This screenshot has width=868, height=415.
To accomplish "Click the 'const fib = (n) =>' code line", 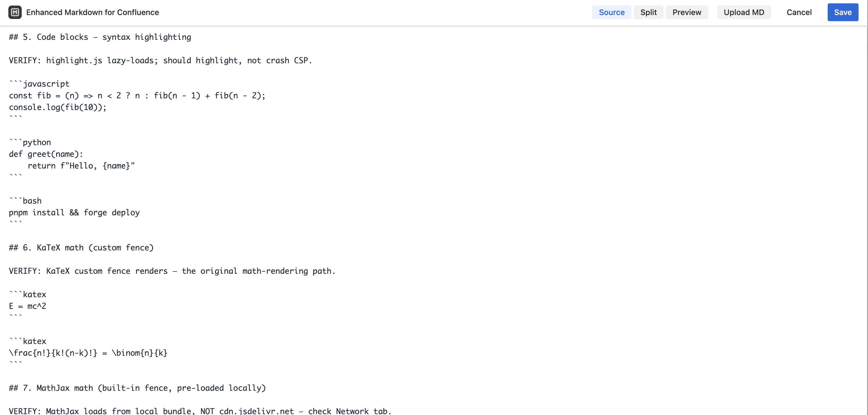I will pyautogui.click(x=137, y=96).
